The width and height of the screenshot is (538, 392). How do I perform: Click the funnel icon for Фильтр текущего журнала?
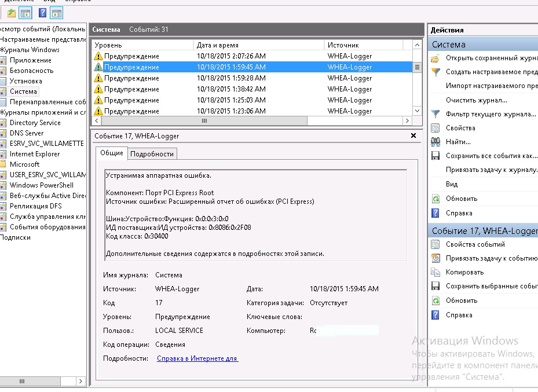[x=435, y=114]
